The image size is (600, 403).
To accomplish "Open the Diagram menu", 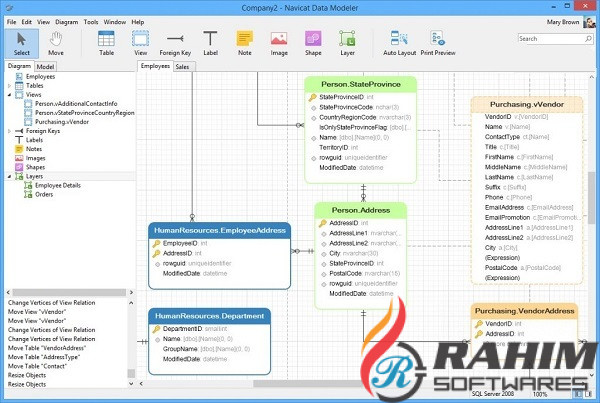I will click(x=67, y=22).
